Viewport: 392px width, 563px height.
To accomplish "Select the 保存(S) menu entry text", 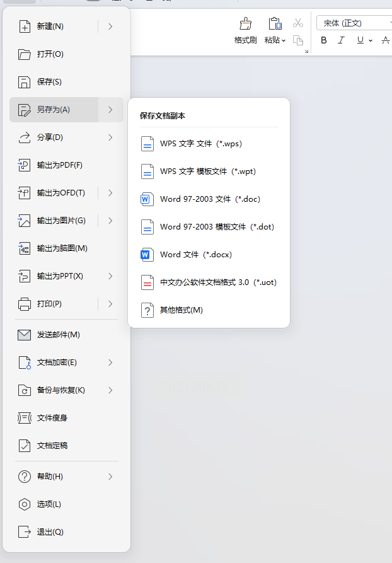I will pos(49,82).
